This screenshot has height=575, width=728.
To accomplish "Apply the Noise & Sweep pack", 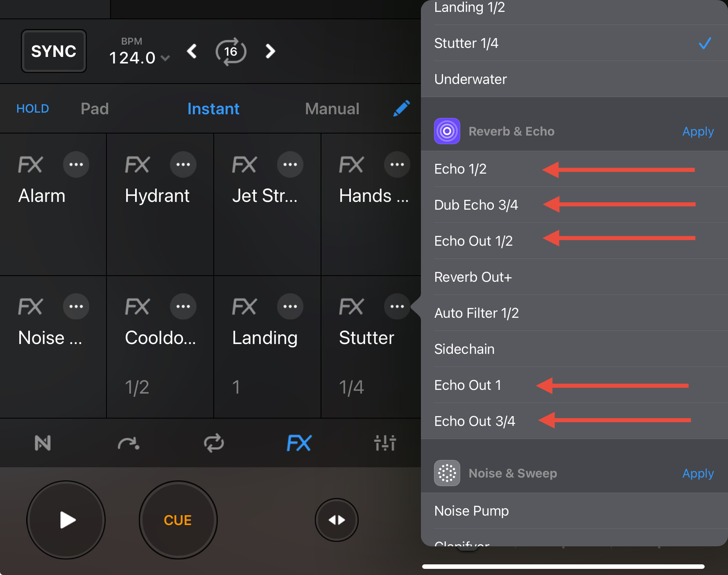I will (698, 473).
